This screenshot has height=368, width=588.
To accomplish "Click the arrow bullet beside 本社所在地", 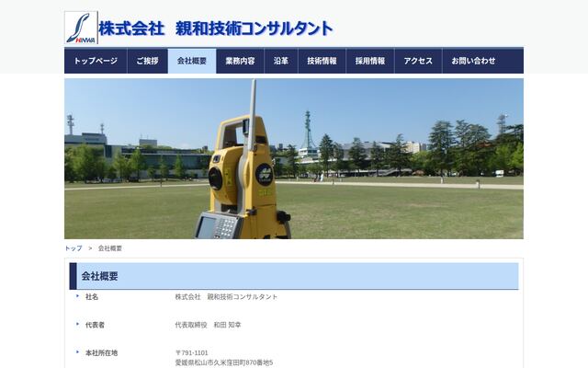I will coord(77,352).
